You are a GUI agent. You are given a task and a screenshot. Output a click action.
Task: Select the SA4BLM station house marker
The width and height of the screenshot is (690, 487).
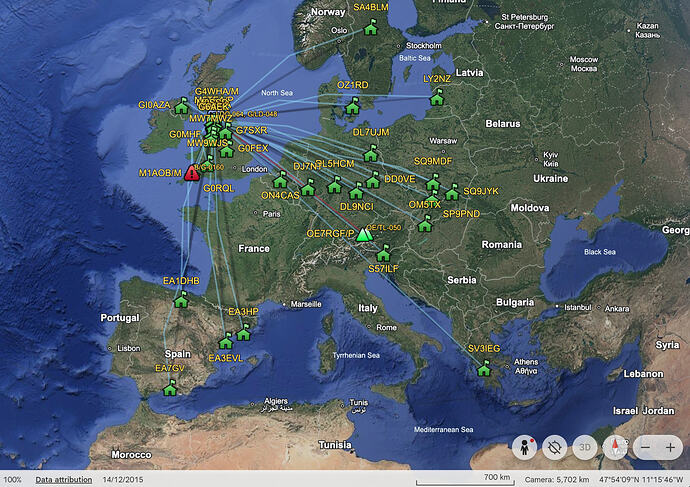(371, 28)
